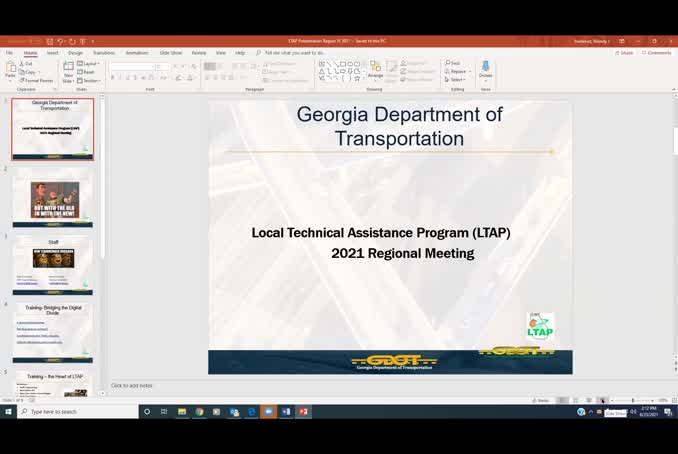Screen dimensions: 678x454
Task: Switch to Normal view in status bar
Action: click(562, 400)
